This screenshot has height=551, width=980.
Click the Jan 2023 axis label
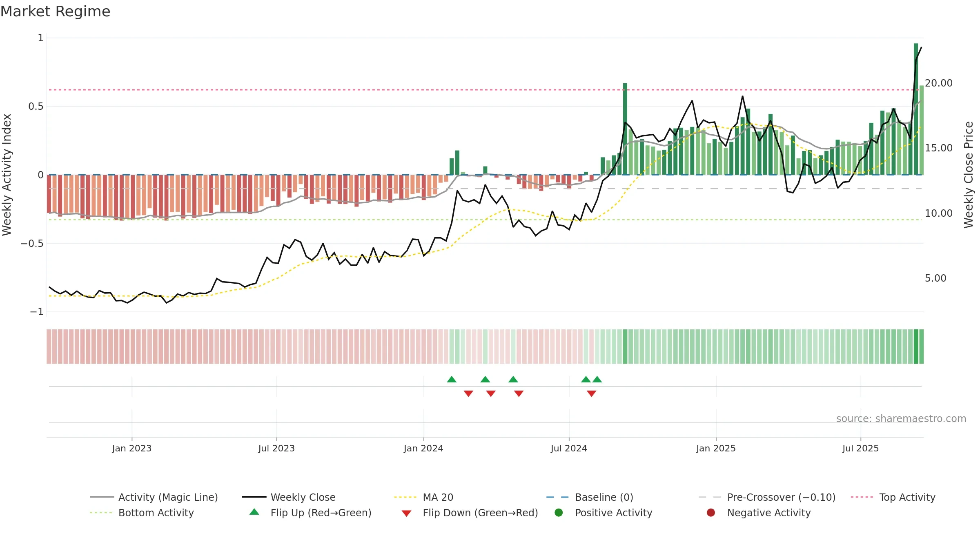(132, 449)
